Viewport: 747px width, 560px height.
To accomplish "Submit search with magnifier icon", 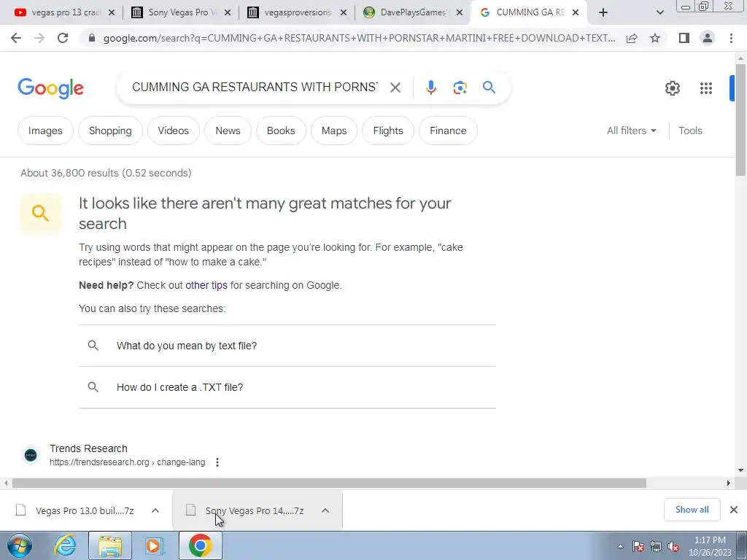I will tap(489, 87).
